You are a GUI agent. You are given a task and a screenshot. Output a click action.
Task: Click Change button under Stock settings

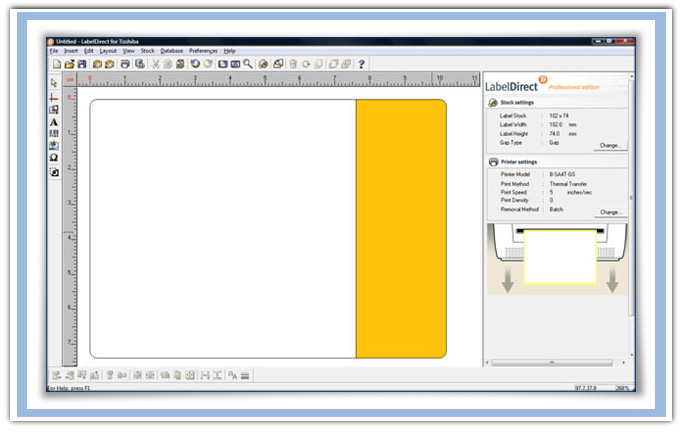[610, 145]
